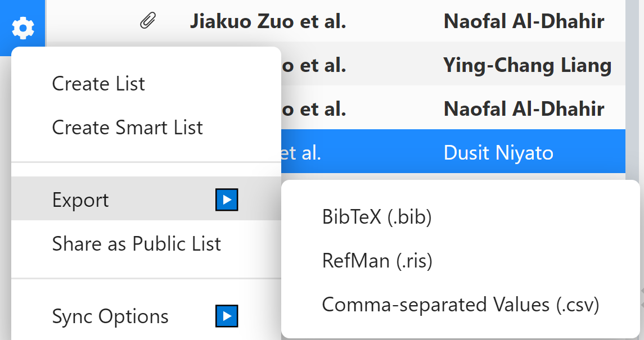Open the Sync Options entry
This screenshot has width=644, height=340.
point(110,316)
